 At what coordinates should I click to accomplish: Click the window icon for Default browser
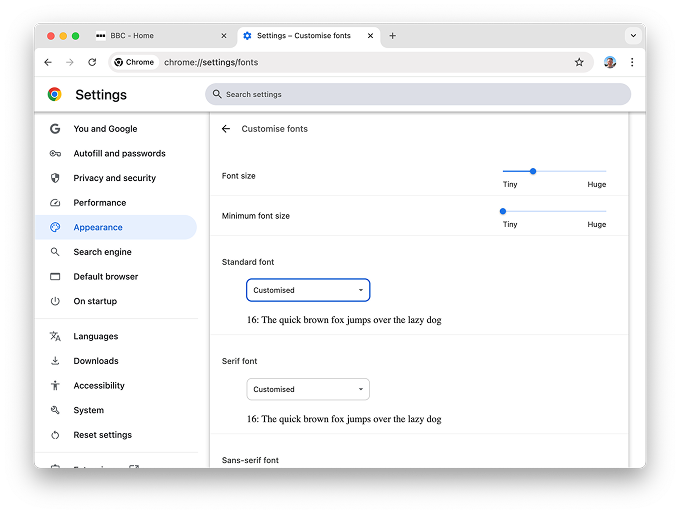point(55,277)
